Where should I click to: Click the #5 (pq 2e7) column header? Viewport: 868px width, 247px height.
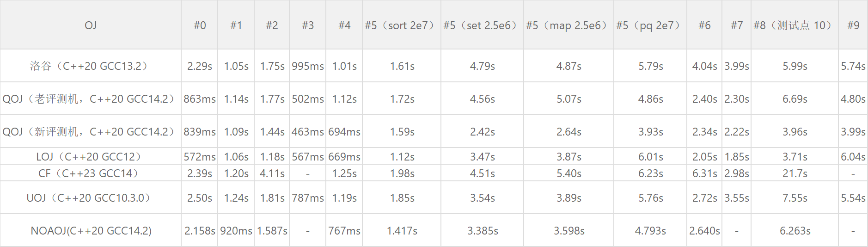click(650, 25)
